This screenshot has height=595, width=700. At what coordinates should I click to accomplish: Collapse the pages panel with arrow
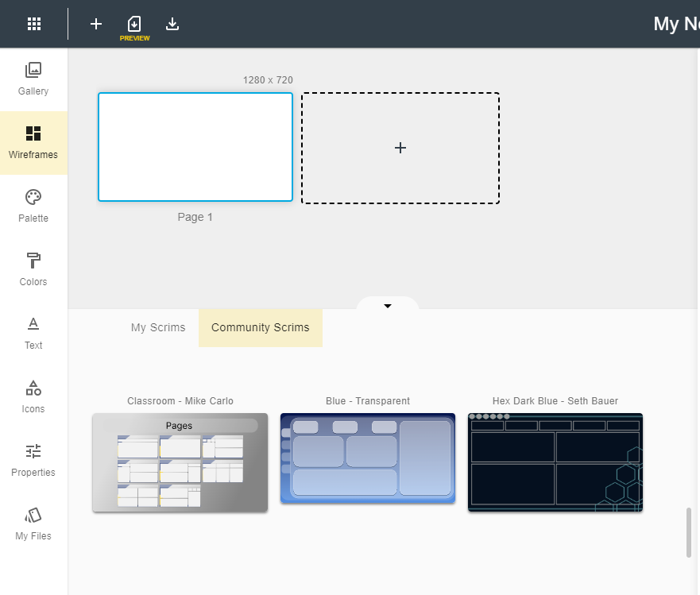tap(388, 306)
